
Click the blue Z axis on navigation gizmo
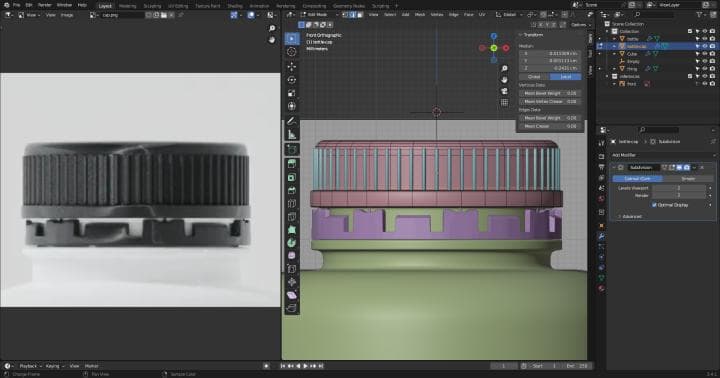494,36
